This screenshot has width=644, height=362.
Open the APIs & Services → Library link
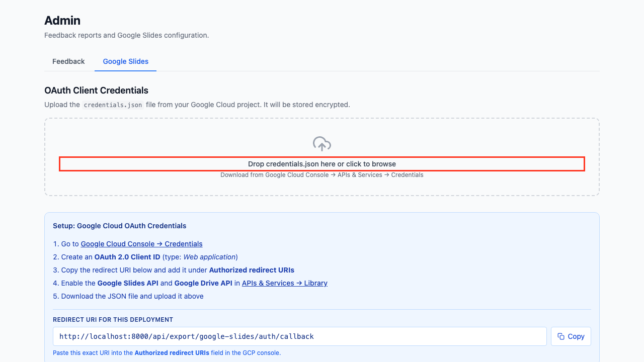284,283
